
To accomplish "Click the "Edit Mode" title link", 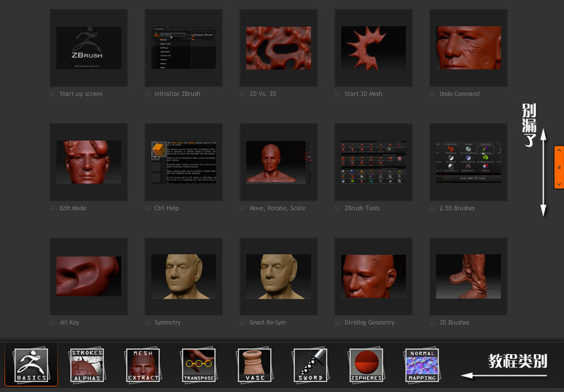I will (x=73, y=208).
